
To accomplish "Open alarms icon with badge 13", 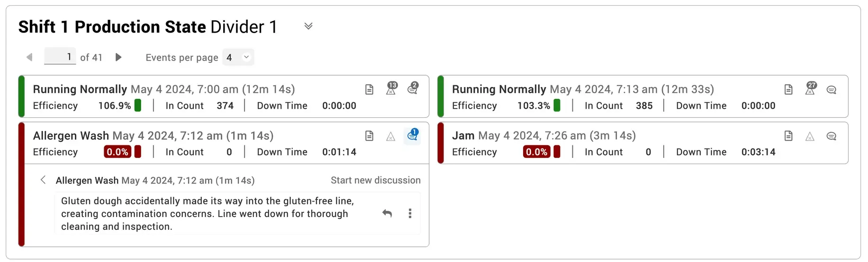I will (391, 88).
